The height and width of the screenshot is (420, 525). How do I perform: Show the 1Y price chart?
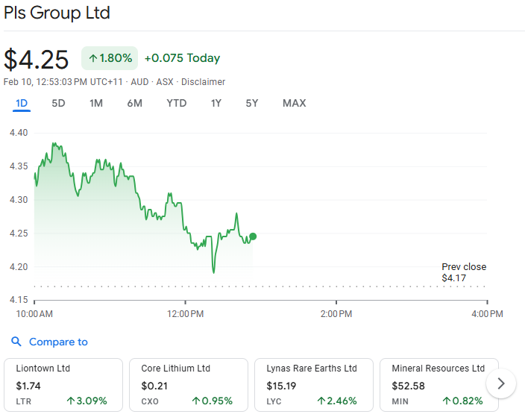pyautogui.click(x=216, y=103)
